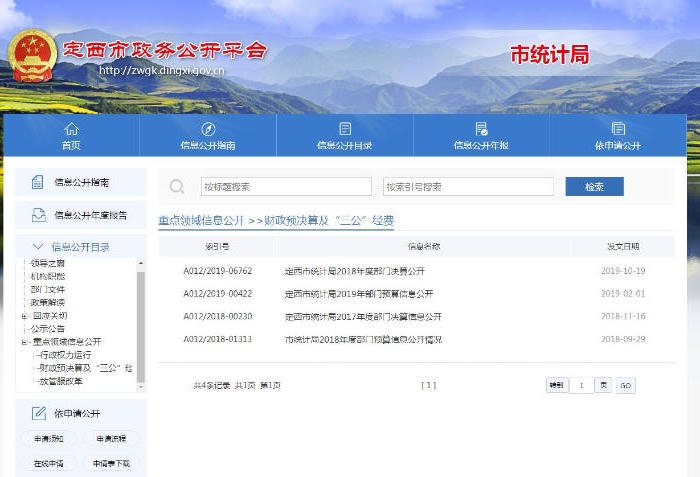Viewport: 700px width, 477px height.
Task: Click the home icon above 首页
Action: (x=71, y=129)
